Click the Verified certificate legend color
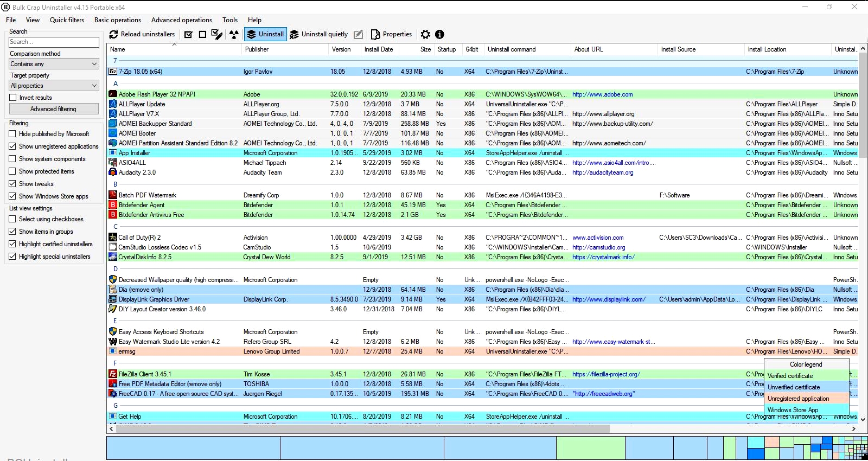 point(807,376)
